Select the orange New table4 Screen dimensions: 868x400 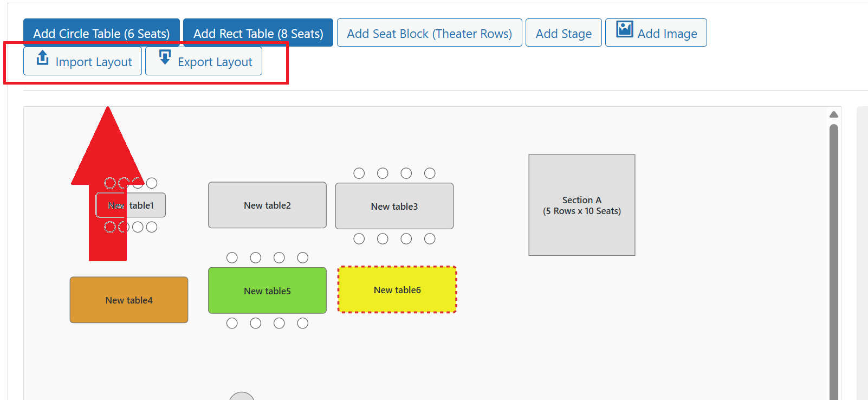[129, 300]
